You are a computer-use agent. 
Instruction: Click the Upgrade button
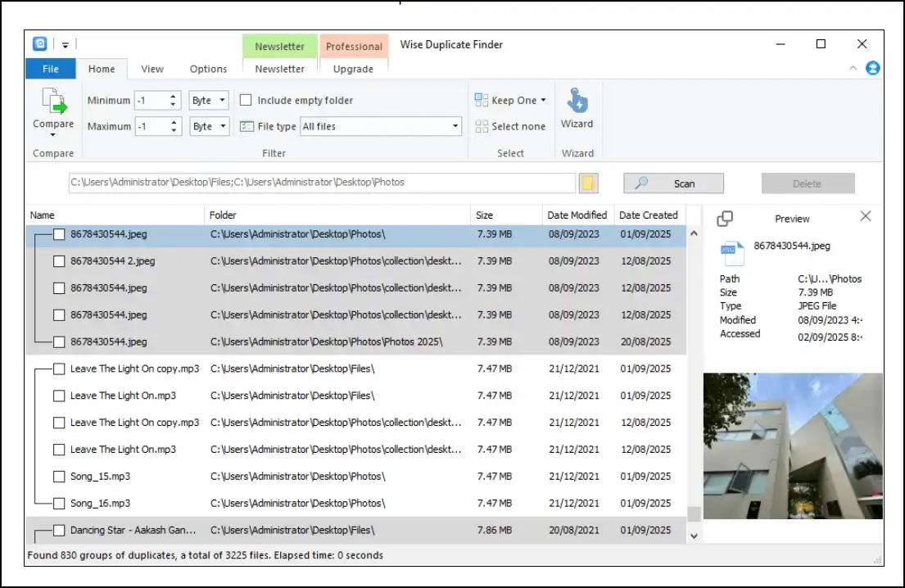354,69
